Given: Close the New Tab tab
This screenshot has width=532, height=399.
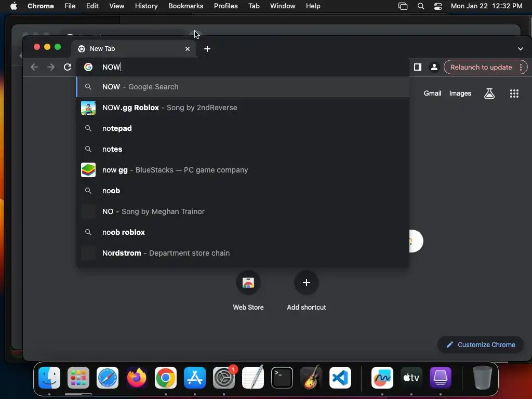Looking at the screenshot, I should coord(188,49).
